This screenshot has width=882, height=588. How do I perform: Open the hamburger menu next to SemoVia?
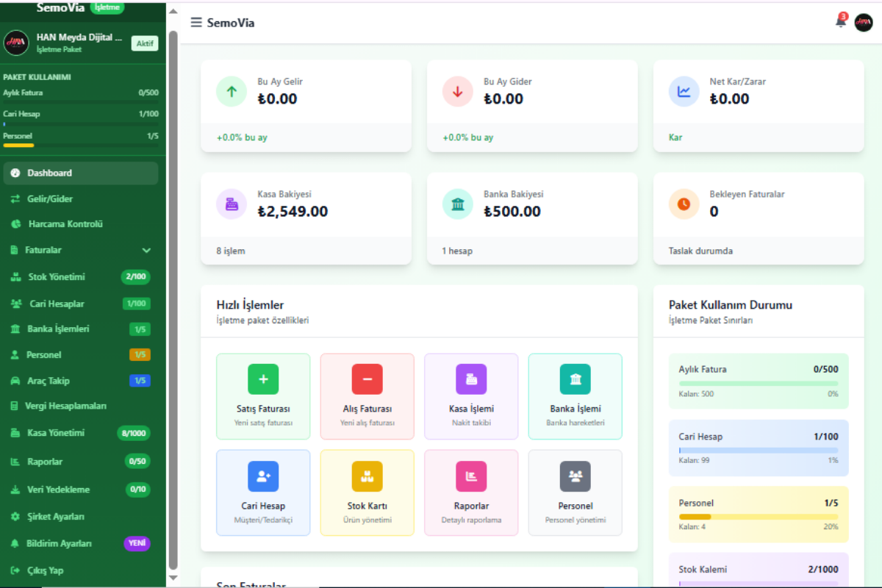click(196, 22)
